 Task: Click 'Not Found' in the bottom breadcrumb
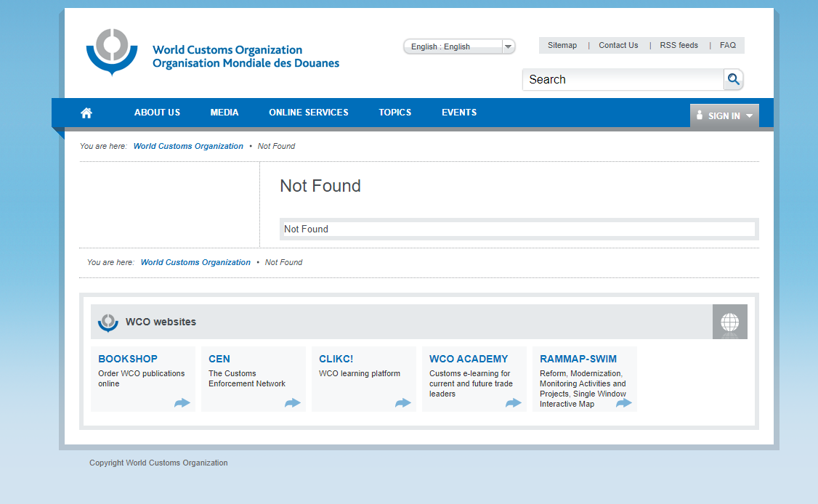click(284, 262)
